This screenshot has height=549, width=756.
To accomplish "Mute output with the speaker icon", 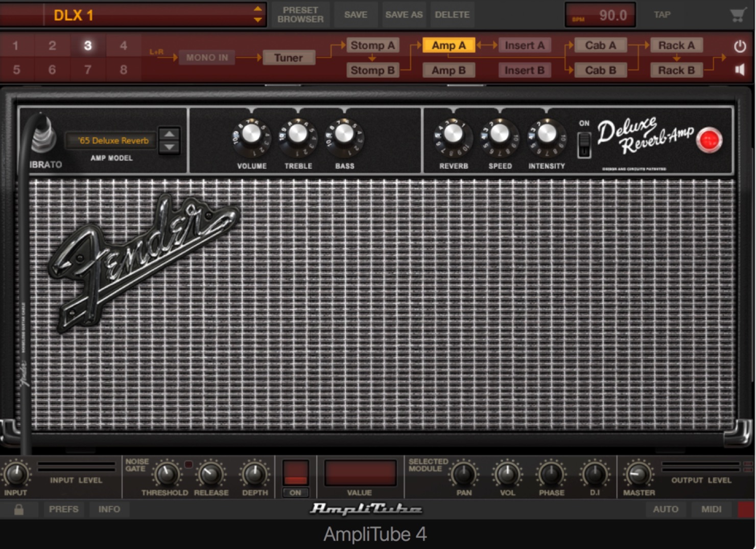I will click(x=740, y=70).
